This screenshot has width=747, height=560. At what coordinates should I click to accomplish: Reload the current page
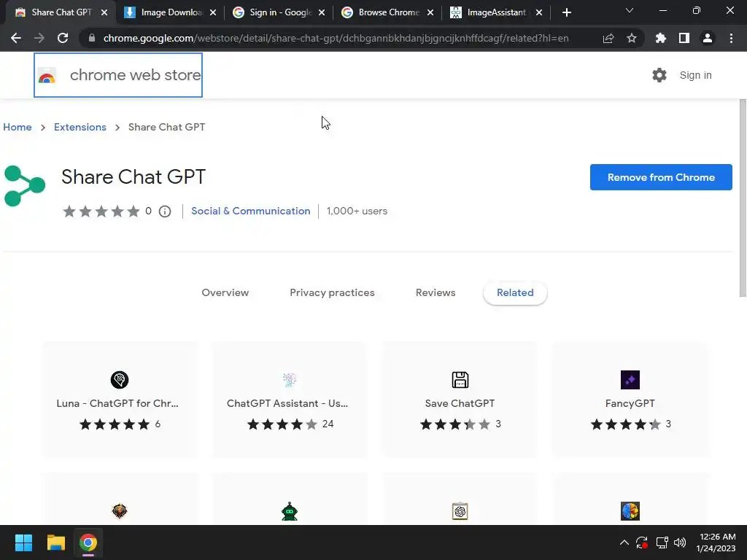[x=63, y=38]
